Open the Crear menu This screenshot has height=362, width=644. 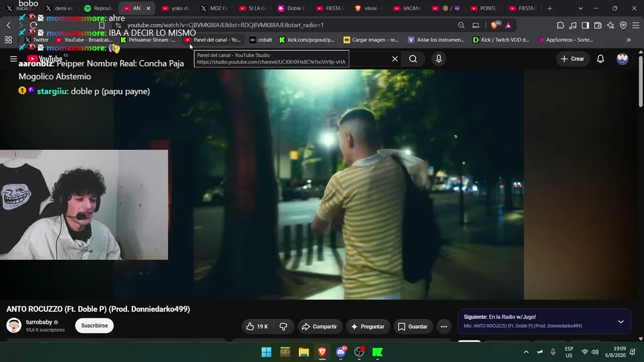tap(573, 59)
